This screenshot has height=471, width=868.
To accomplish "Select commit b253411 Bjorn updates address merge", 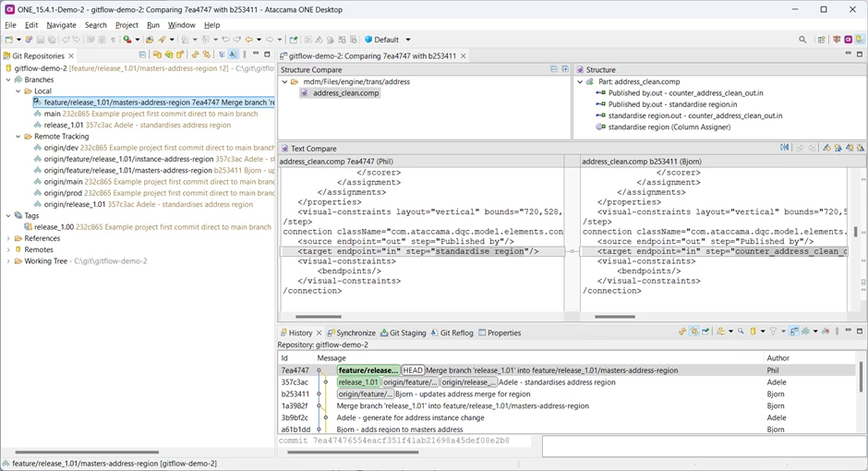I will coord(567,394).
